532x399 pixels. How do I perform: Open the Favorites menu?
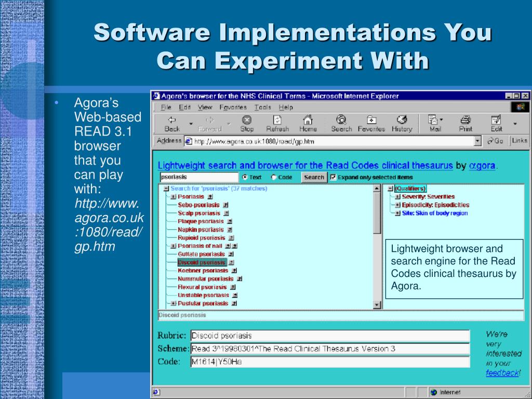click(x=233, y=107)
